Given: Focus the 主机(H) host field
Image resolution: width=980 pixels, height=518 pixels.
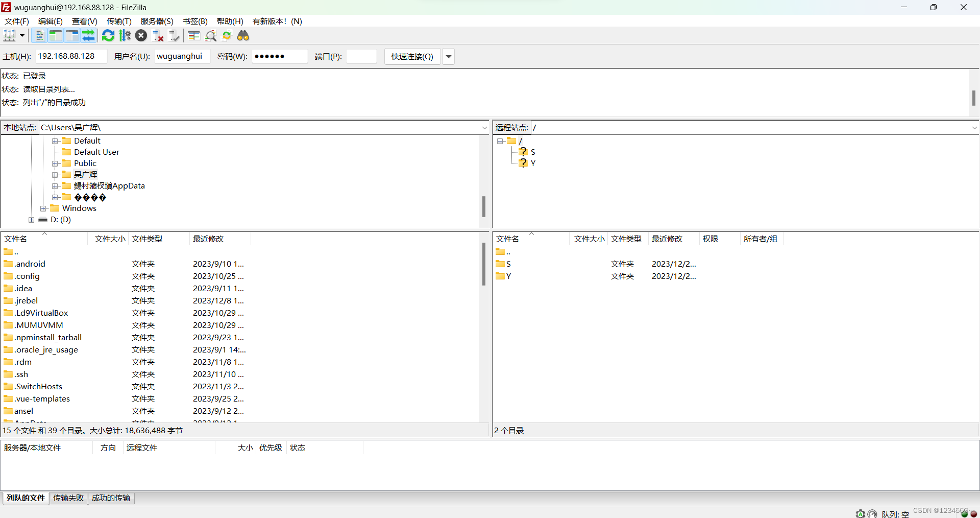Looking at the screenshot, I should click(x=71, y=56).
